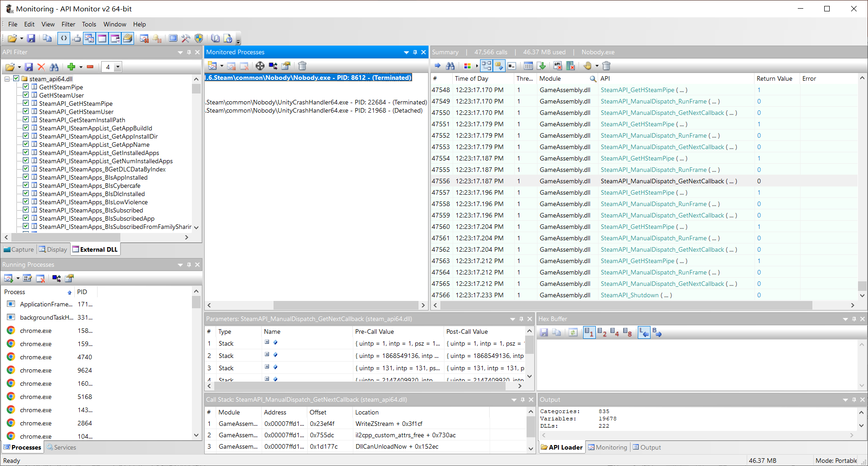
Task: Open the Hex Buffer panel options dropdown arrow
Action: tap(845, 319)
